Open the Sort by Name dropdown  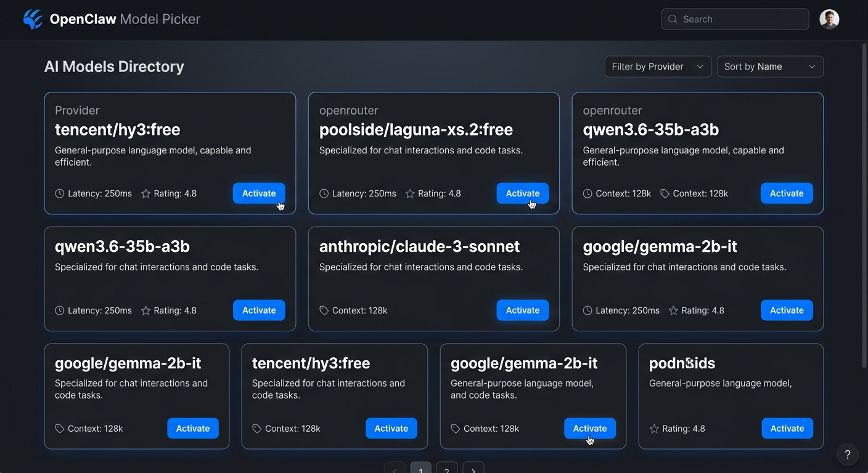coord(770,67)
